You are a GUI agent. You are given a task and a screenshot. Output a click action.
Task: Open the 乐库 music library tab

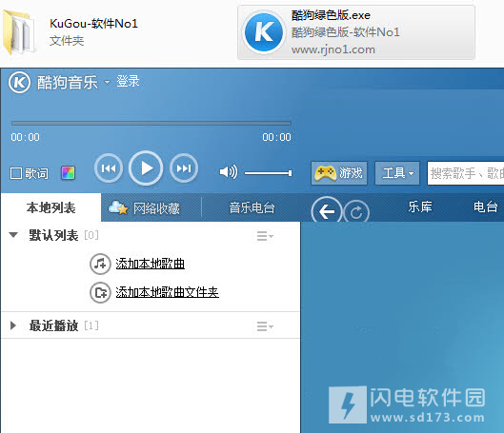coord(420,207)
